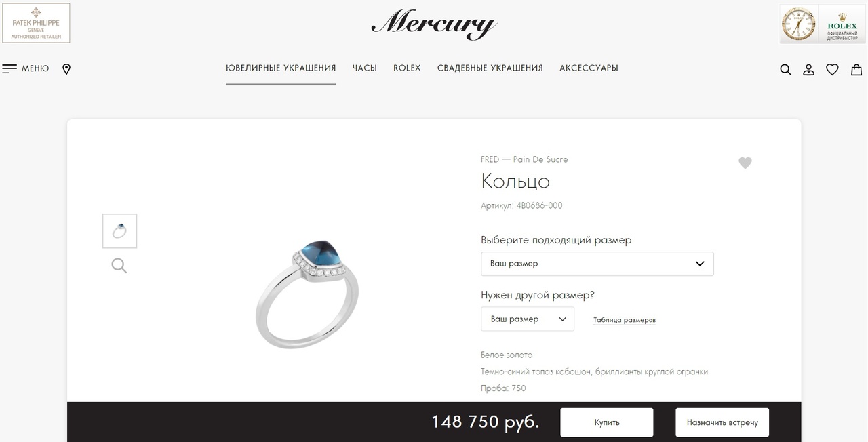Click the Patek Philippe authorized retailer logo
Image resolution: width=868 pixels, height=442 pixels.
point(36,23)
